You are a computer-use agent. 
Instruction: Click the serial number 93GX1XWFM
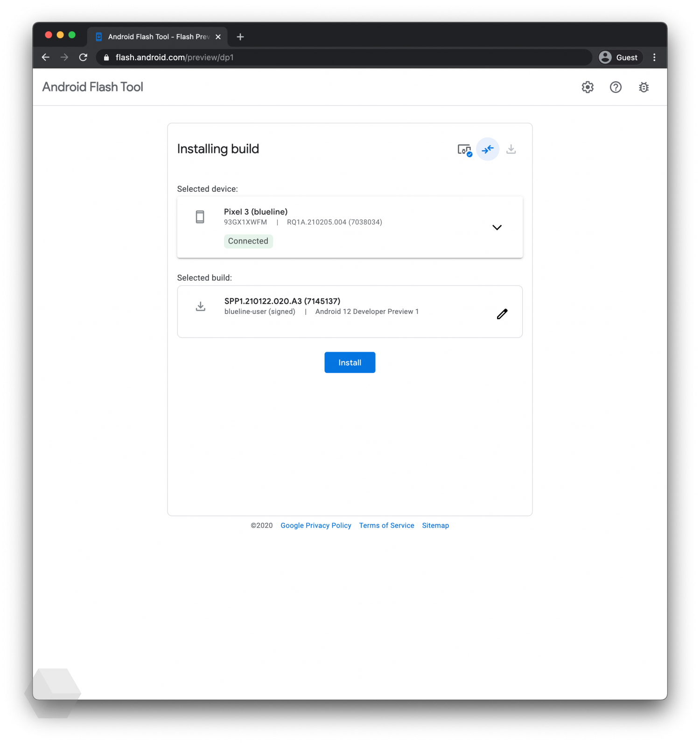point(245,222)
